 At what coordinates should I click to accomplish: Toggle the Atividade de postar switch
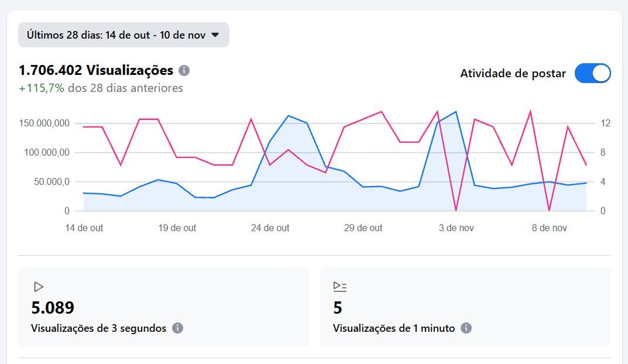click(x=592, y=74)
